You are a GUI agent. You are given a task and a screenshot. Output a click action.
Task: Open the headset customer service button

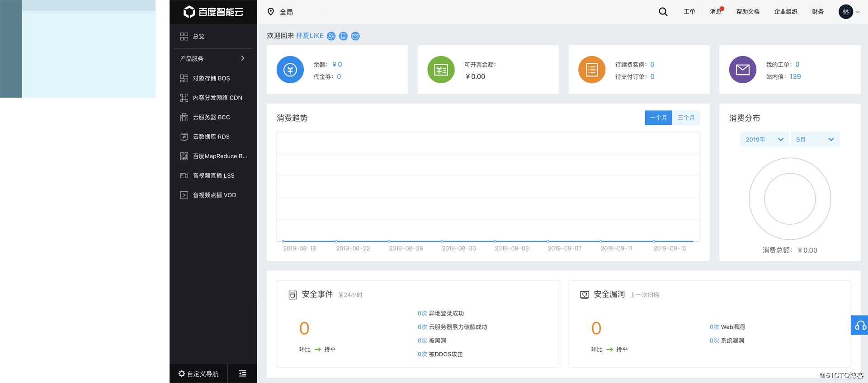(859, 325)
